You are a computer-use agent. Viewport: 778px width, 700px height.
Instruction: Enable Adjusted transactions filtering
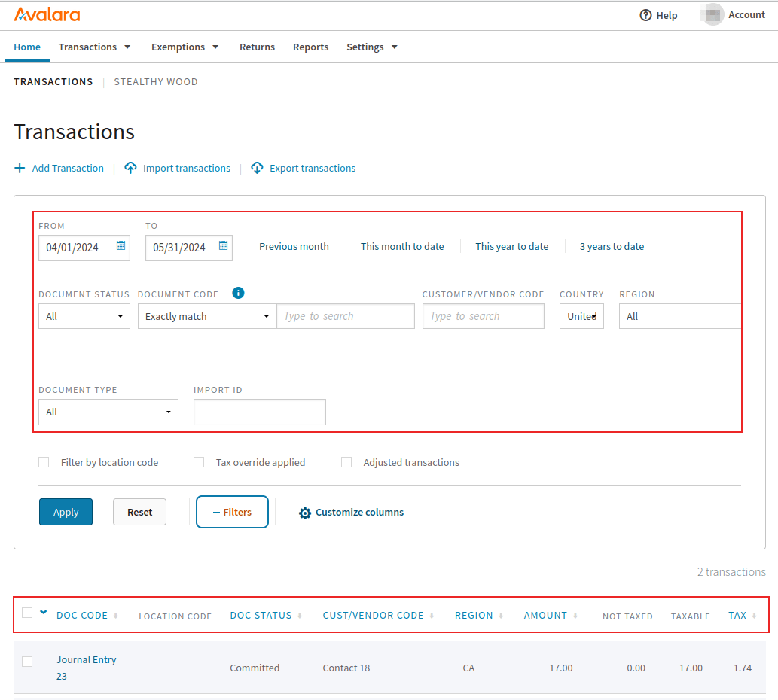click(x=346, y=461)
